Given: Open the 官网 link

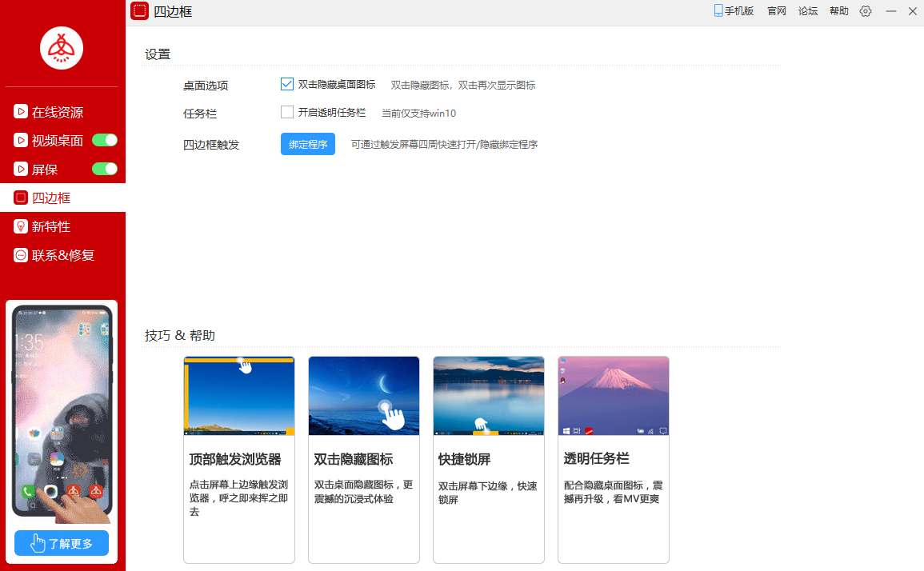Looking at the screenshot, I should (x=777, y=10).
